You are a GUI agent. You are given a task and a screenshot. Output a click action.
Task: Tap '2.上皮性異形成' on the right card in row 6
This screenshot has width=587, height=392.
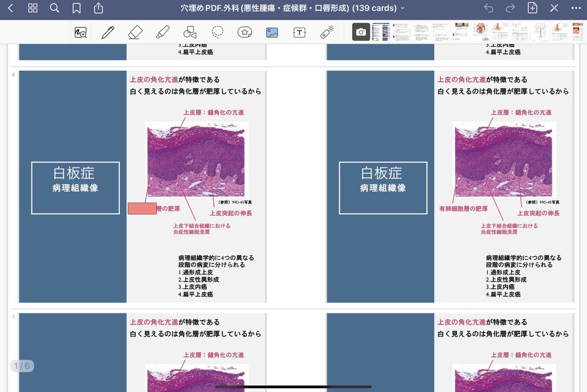point(506,280)
